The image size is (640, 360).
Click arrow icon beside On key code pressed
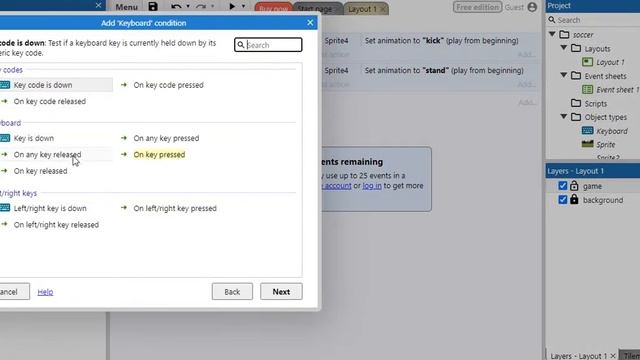point(124,85)
